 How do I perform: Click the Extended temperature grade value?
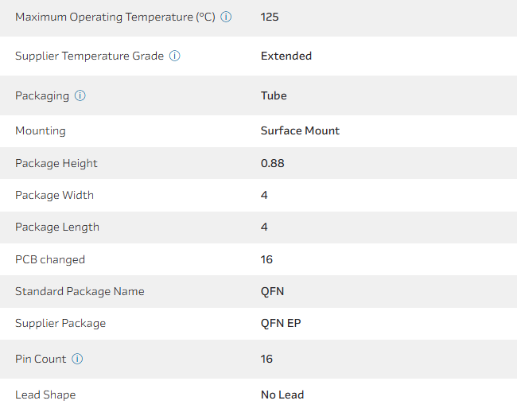pos(286,56)
